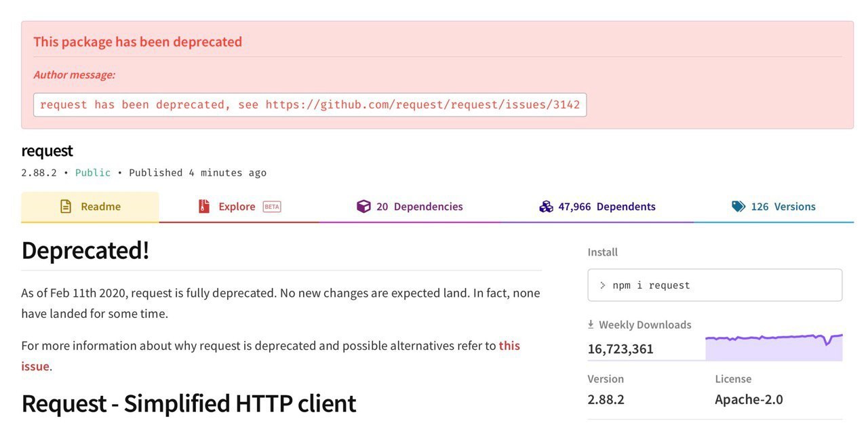Viewport: 868px width, 423px height.
Task: Click the Apache-2.0 license value
Action: 749,399
